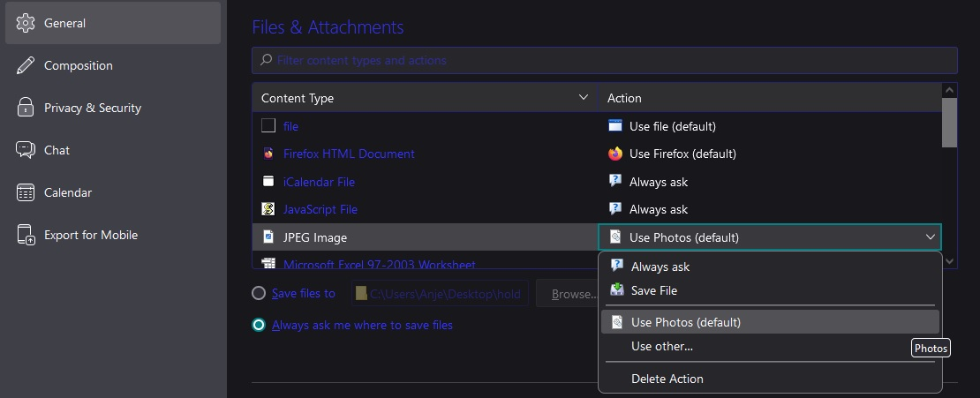The height and width of the screenshot is (398, 980).
Task: Click the scroll down arrow of content list
Action: (x=950, y=260)
